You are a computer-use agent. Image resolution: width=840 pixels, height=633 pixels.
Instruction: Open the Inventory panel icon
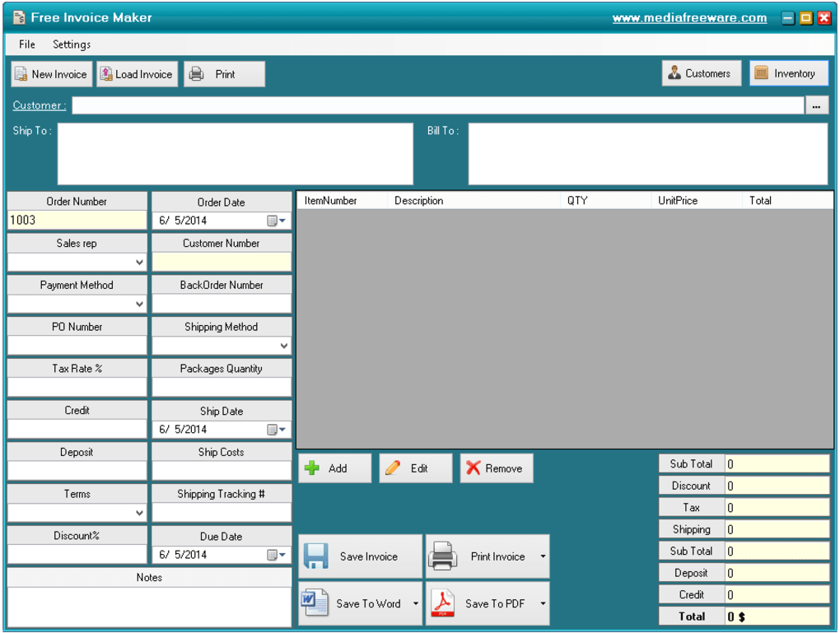[x=763, y=72]
